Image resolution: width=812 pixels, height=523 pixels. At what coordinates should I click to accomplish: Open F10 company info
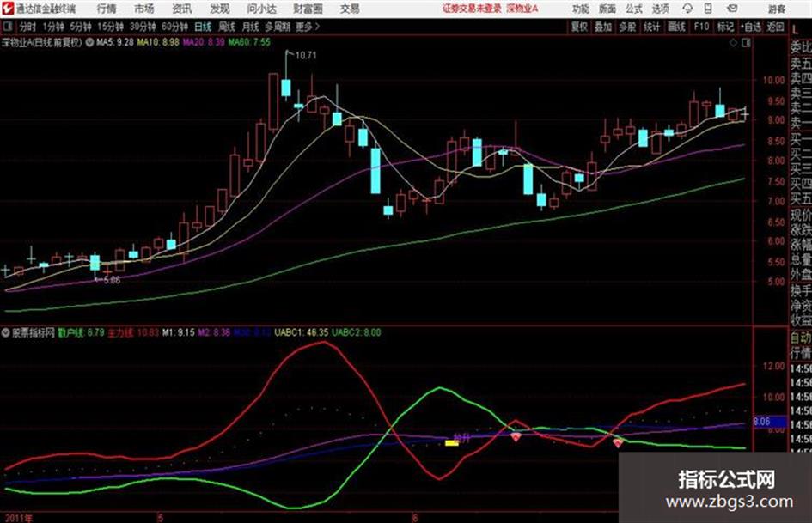[701, 27]
